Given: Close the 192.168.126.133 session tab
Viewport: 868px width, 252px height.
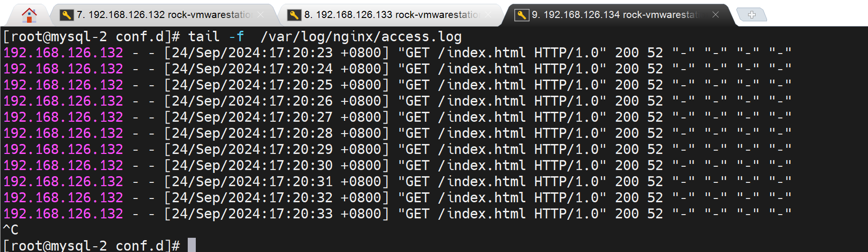Looking at the screenshot, I should coord(488,15).
